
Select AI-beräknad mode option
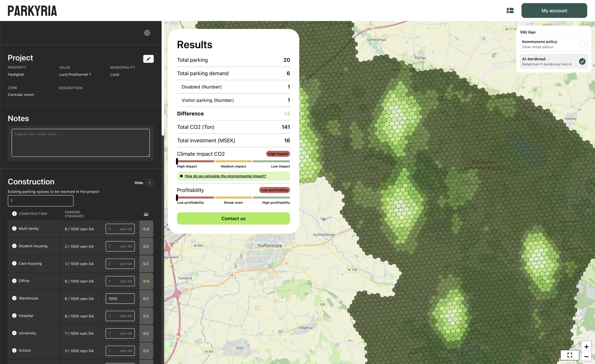(582, 61)
